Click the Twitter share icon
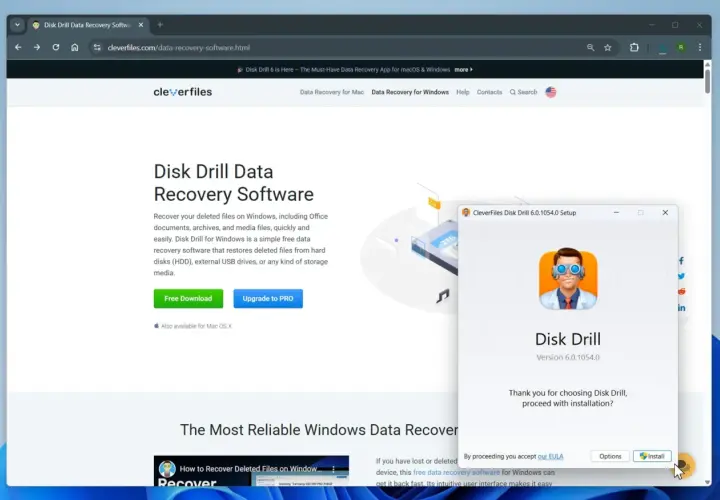 coord(681,276)
